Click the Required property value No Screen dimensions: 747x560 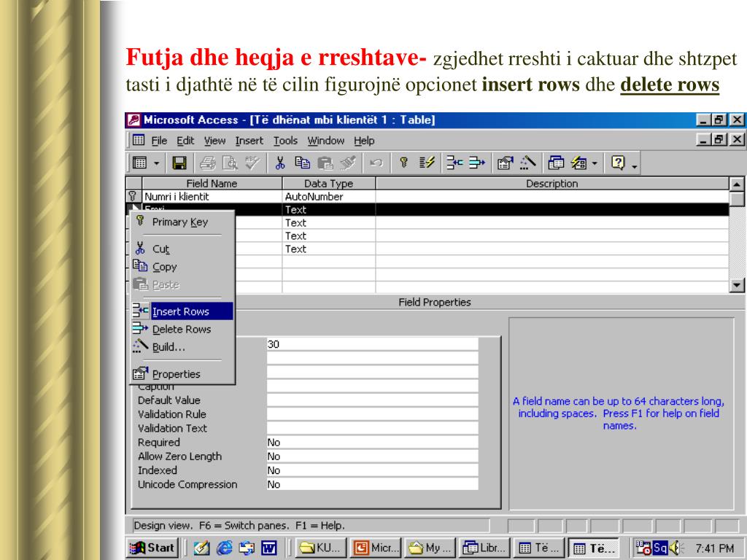click(x=372, y=443)
